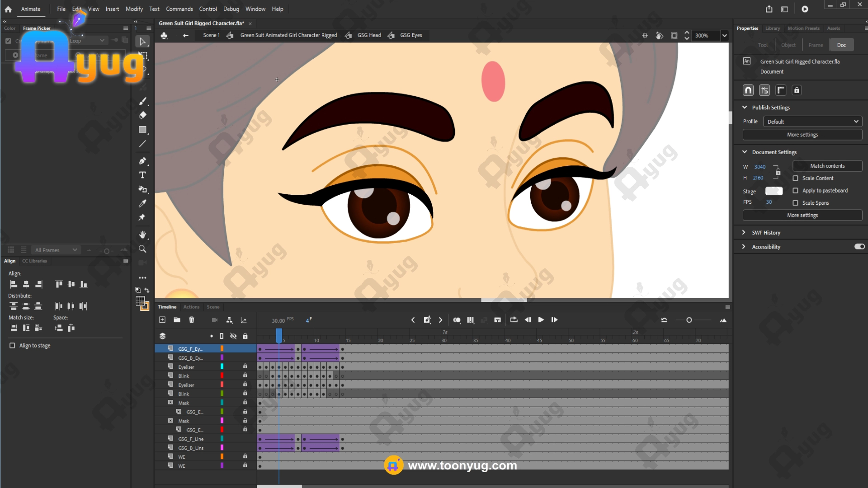Open the Modify menu
Image resolution: width=868 pixels, height=488 pixels.
(x=134, y=9)
